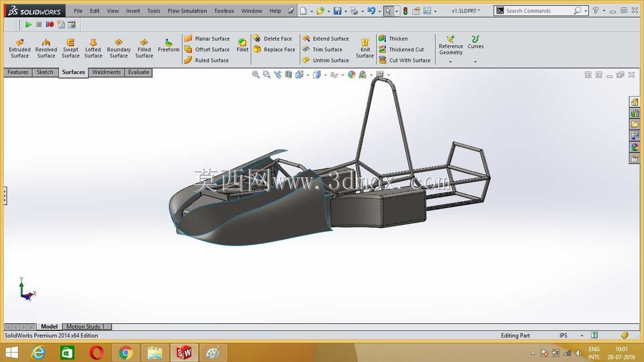Open File Explorer from the taskbar

point(155,352)
